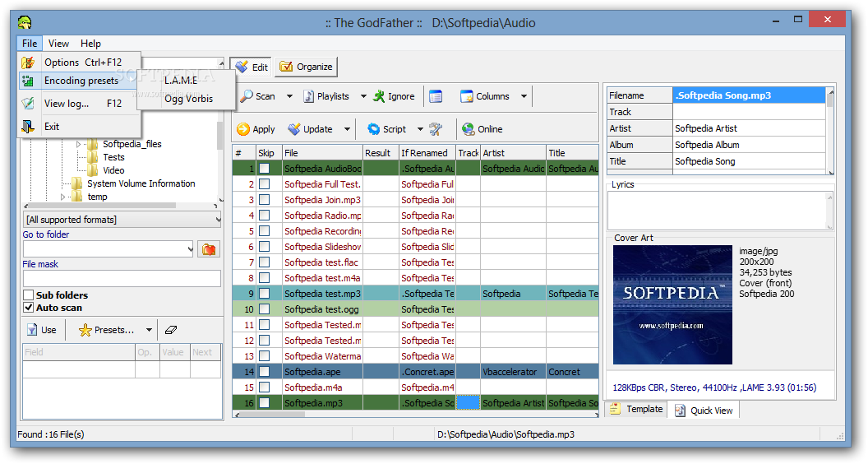This screenshot has height=464, width=868.
Task: Click the Video folder icon in tree
Action: 93,171
